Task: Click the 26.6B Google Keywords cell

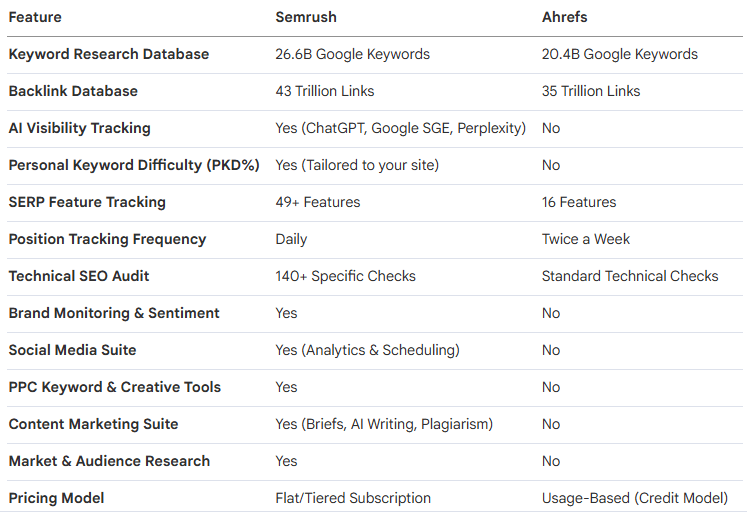Action: pyautogui.click(x=353, y=54)
